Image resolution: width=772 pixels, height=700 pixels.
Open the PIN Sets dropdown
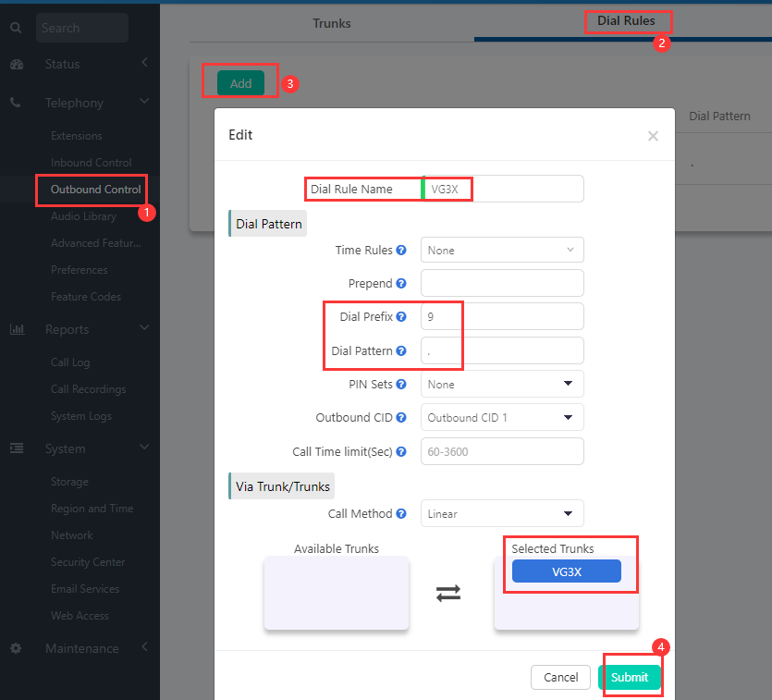[x=502, y=384]
